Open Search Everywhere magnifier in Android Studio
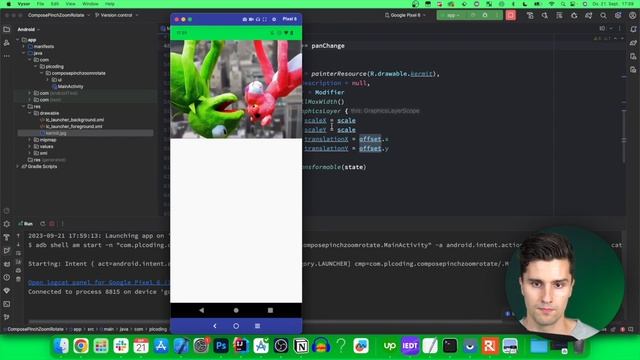 click(603, 16)
